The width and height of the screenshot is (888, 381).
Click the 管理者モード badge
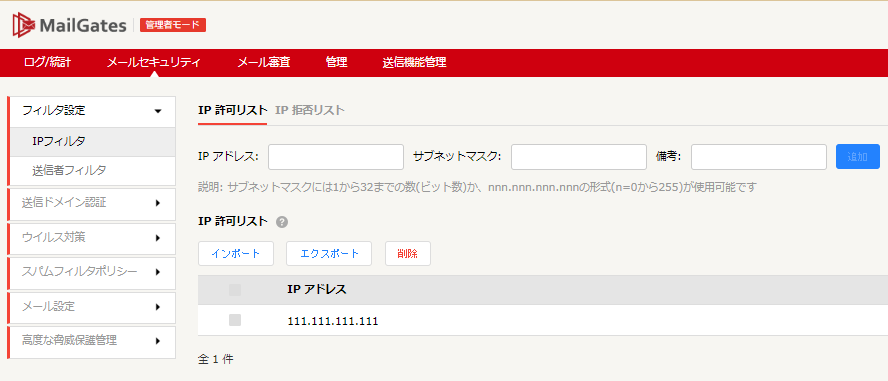pyautogui.click(x=173, y=25)
